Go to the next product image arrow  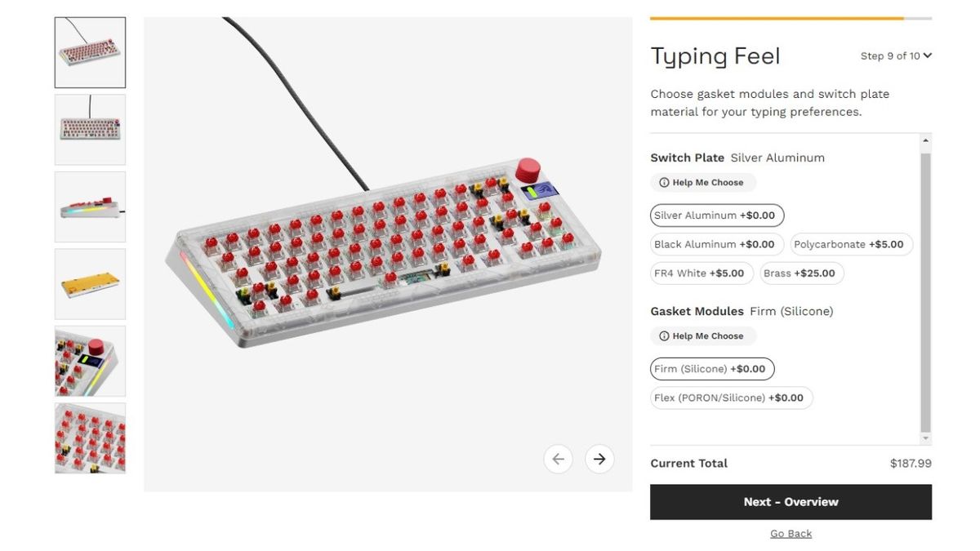[x=599, y=459]
